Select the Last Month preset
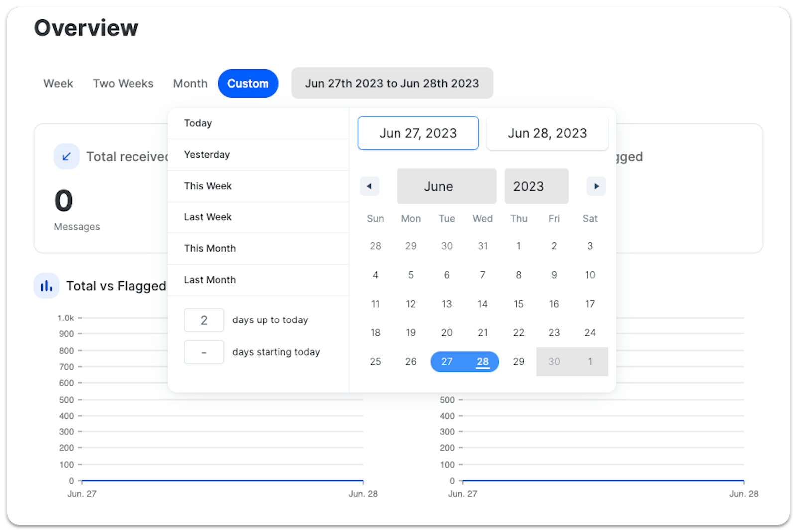The height and width of the screenshot is (532, 797). tap(210, 280)
